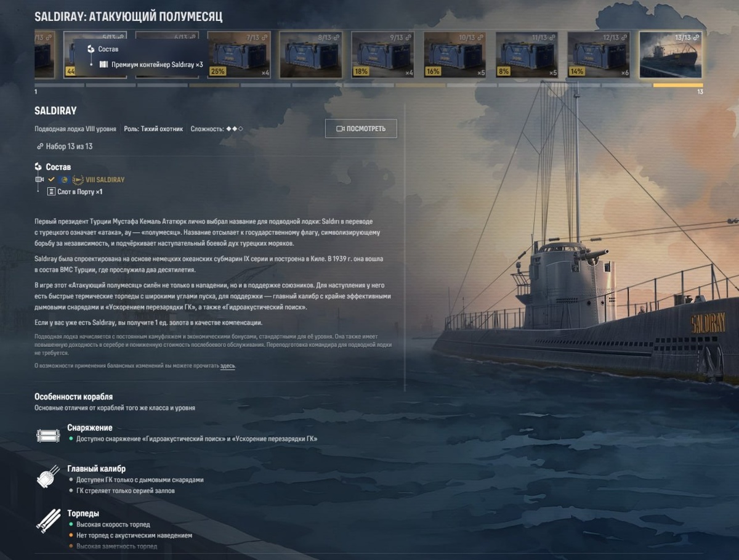Click premium container icon in tooltip
Viewport: 739px width, 560px height.
[103, 65]
